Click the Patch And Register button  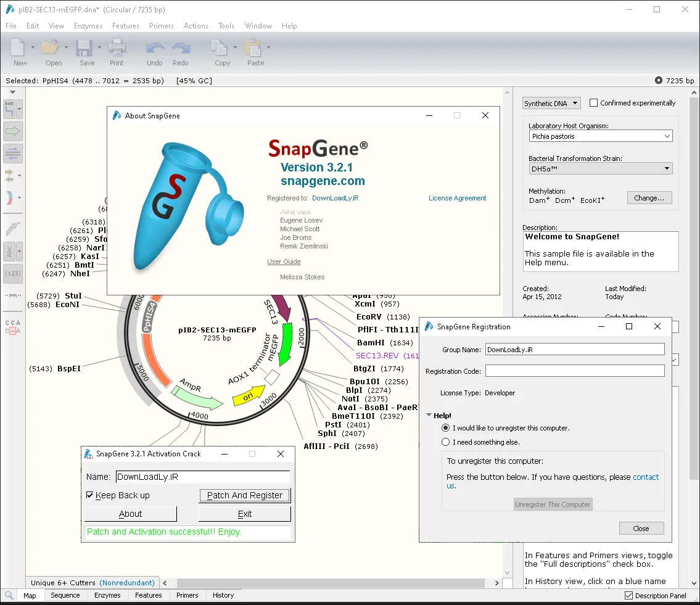click(245, 495)
